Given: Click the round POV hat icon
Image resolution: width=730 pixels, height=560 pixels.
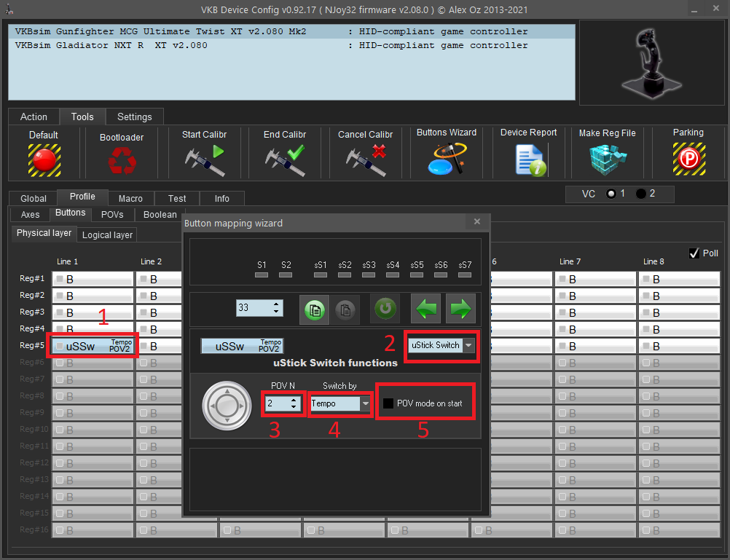Looking at the screenshot, I should pos(227,406).
